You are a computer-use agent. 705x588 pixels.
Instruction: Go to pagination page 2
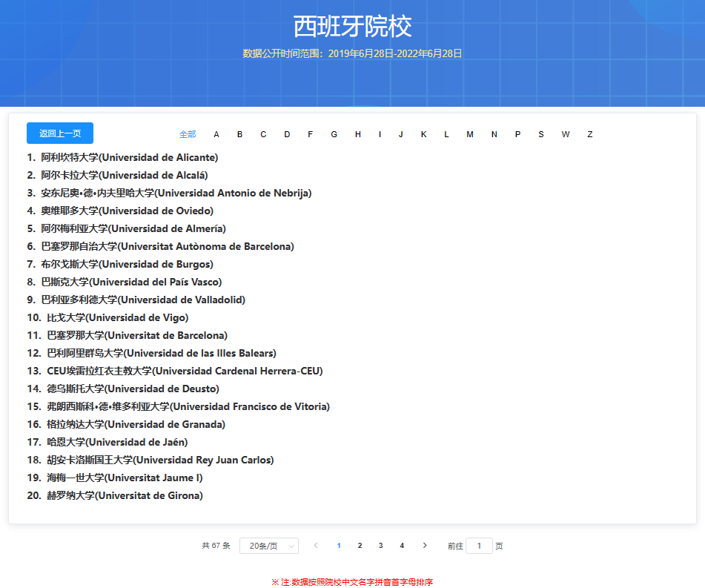[360, 545]
